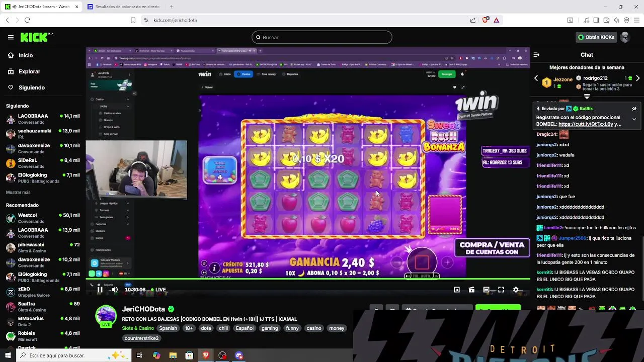
Task: Open Brave Wallet icon
Action: [x=606, y=20]
